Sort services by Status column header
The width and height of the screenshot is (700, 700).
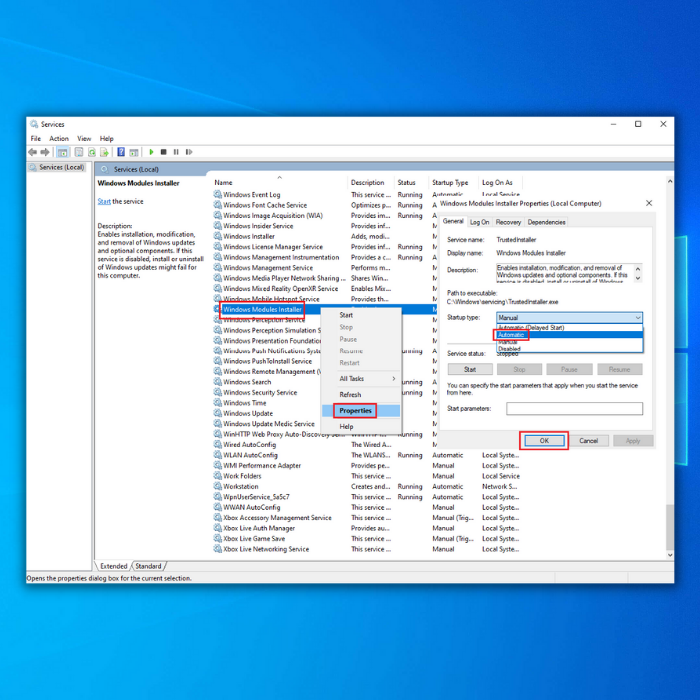click(x=411, y=183)
